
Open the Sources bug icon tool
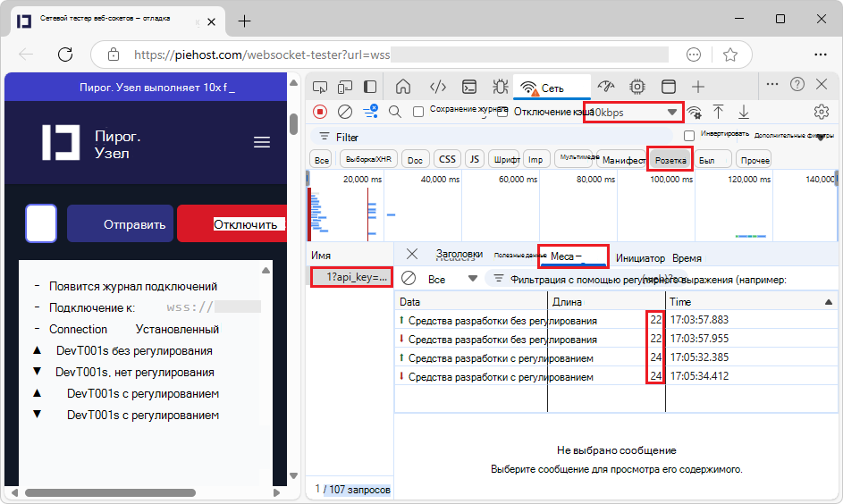pos(500,87)
